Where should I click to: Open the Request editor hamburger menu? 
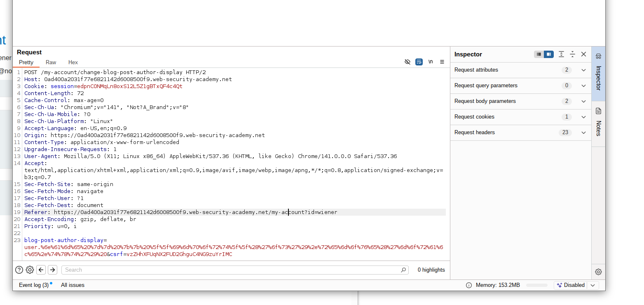coord(442,62)
